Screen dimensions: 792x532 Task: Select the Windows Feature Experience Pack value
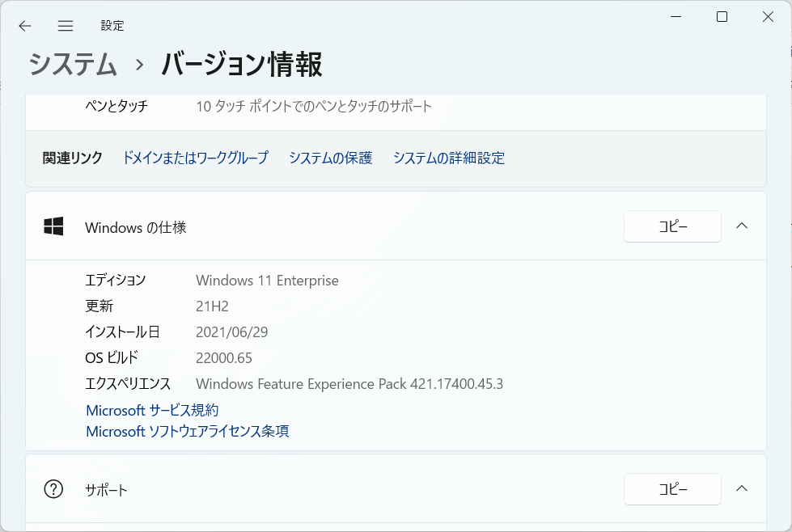pyautogui.click(x=349, y=384)
